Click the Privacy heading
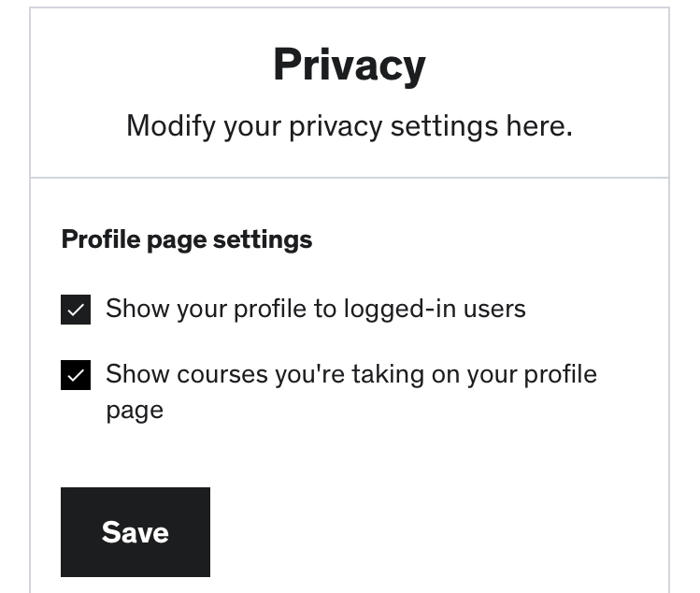700x593 pixels. pyautogui.click(x=350, y=65)
